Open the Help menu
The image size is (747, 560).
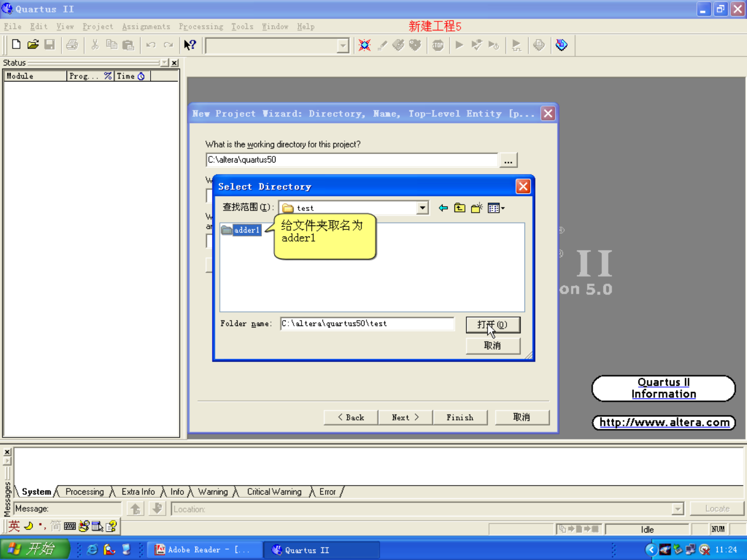305,26
